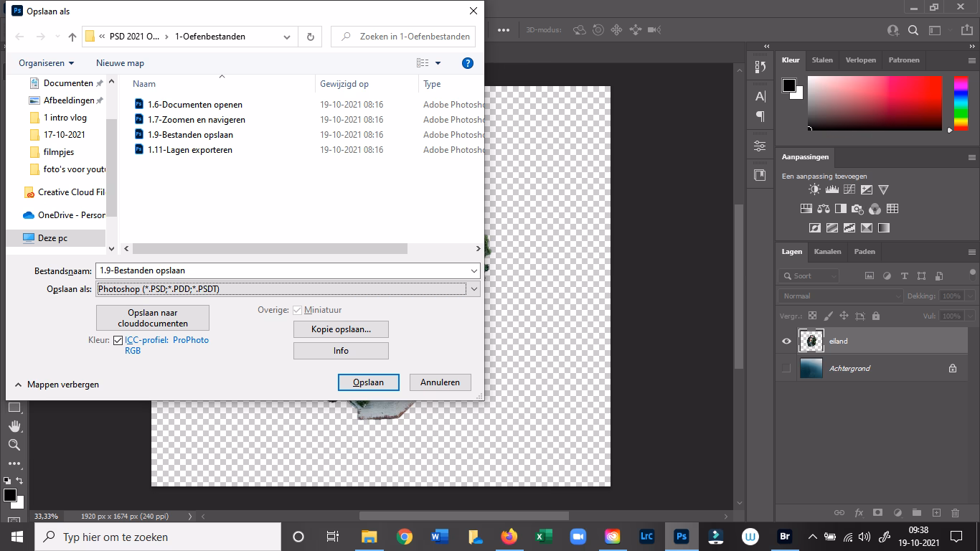This screenshot has width=980, height=551.
Task: Select the 1.11-Lagen exporteren file
Action: (189, 150)
